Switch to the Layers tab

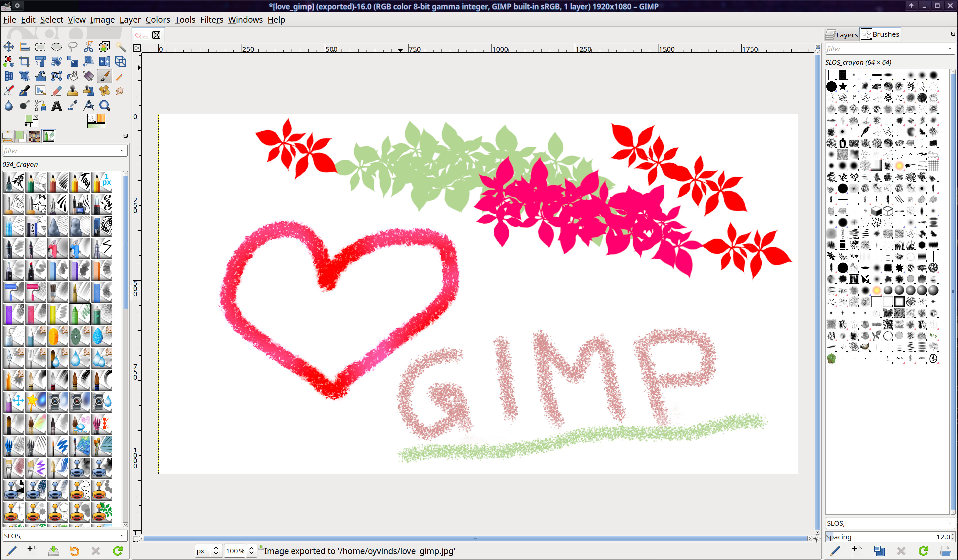coord(843,34)
